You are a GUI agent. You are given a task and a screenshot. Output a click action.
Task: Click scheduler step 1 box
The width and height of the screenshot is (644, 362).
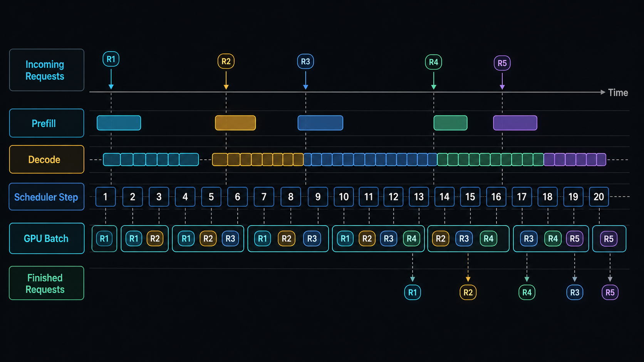[106, 197]
